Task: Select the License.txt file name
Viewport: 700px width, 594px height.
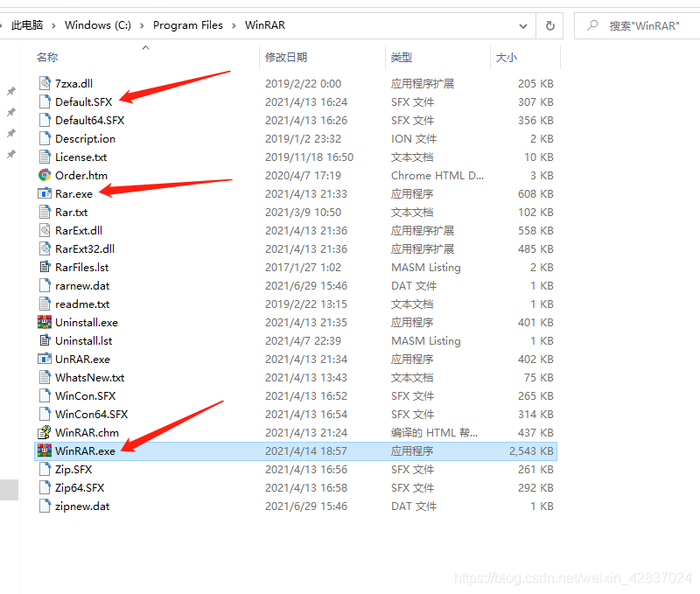Action: (x=80, y=157)
